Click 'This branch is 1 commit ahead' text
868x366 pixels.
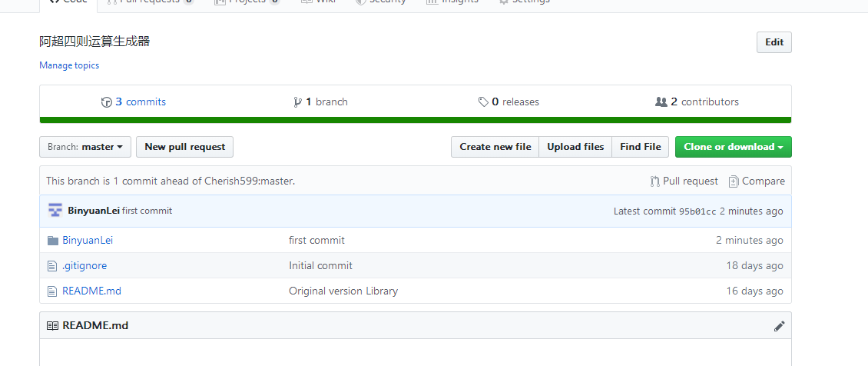click(171, 181)
